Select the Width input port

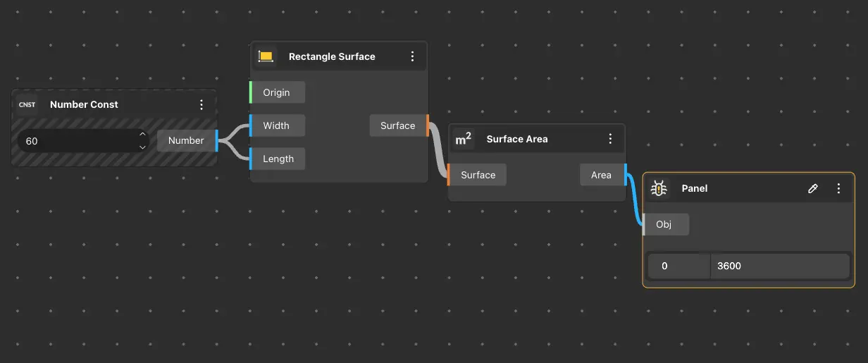(276, 125)
